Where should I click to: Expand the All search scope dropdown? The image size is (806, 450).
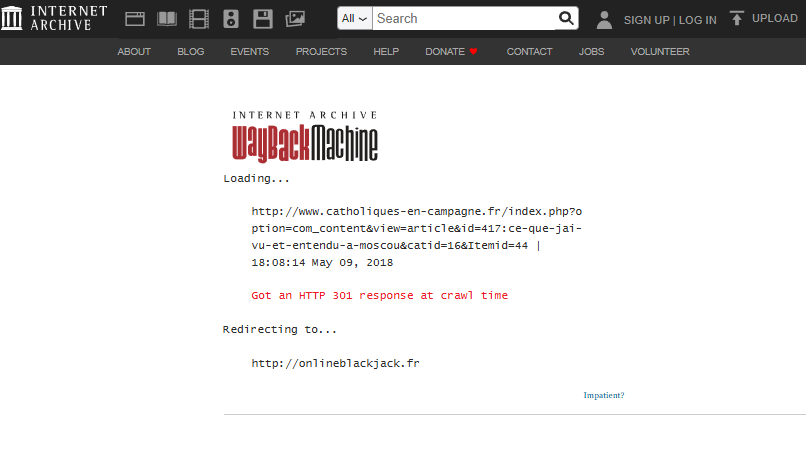355,19
